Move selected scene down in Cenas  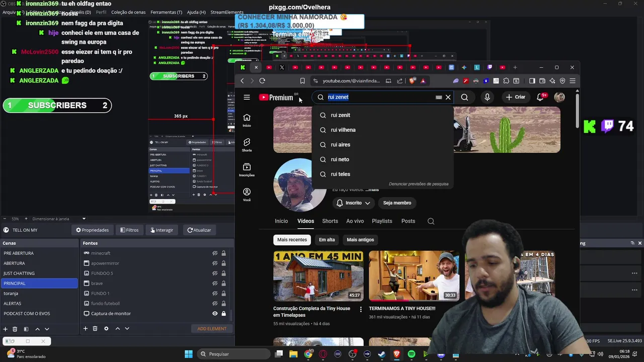47,329
